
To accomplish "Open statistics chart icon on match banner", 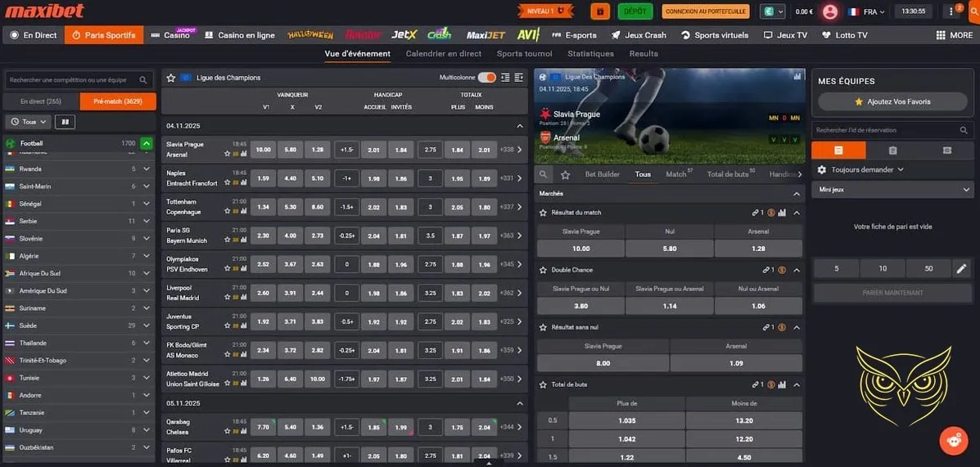I will click(x=797, y=77).
